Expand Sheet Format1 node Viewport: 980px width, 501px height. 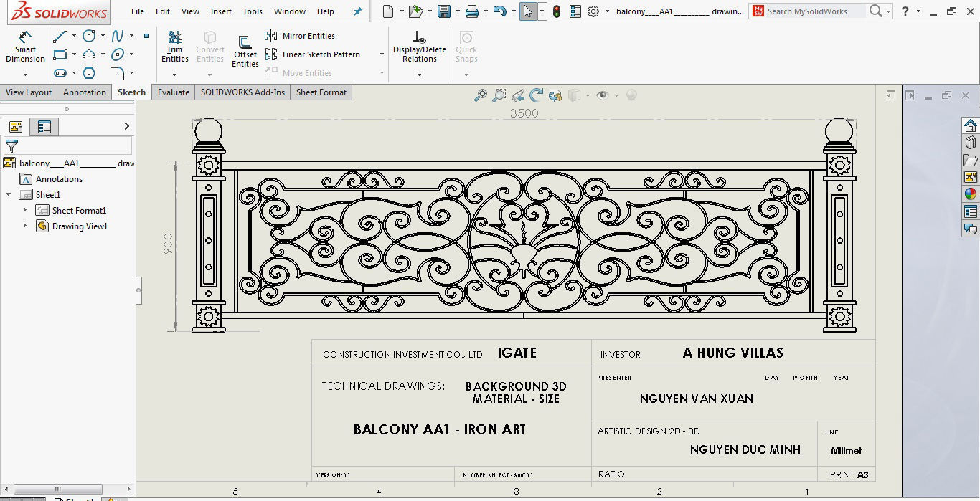pyautogui.click(x=25, y=210)
